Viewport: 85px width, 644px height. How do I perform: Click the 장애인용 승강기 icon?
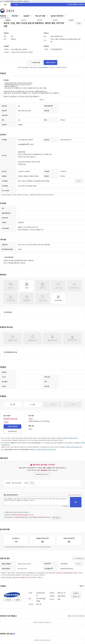pyautogui.click(x=32, y=338)
